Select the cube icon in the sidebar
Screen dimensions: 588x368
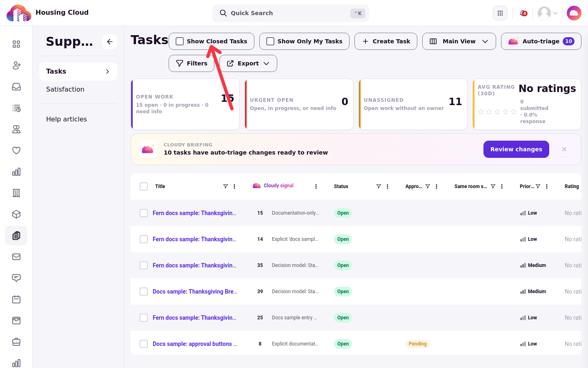pos(16,214)
